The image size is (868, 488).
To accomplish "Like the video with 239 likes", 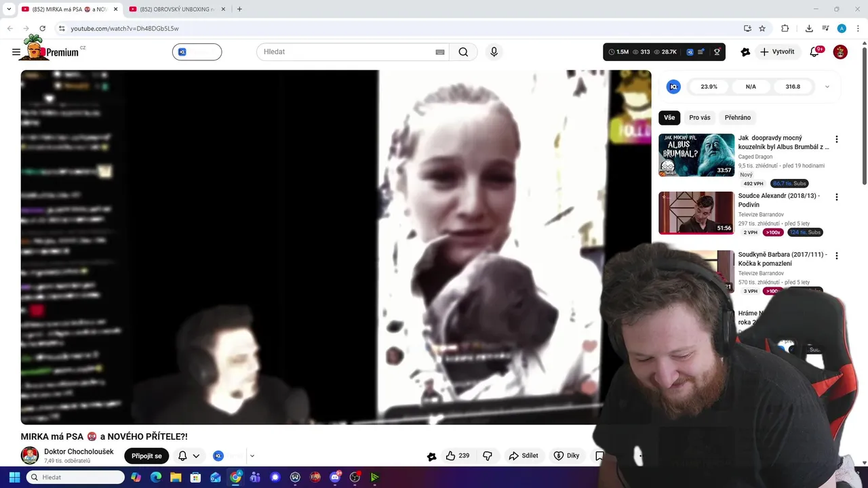I will pos(458,456).
